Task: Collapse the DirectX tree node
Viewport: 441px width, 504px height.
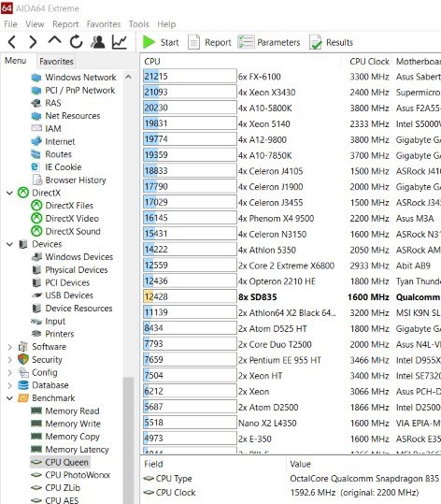Action: 10,193
